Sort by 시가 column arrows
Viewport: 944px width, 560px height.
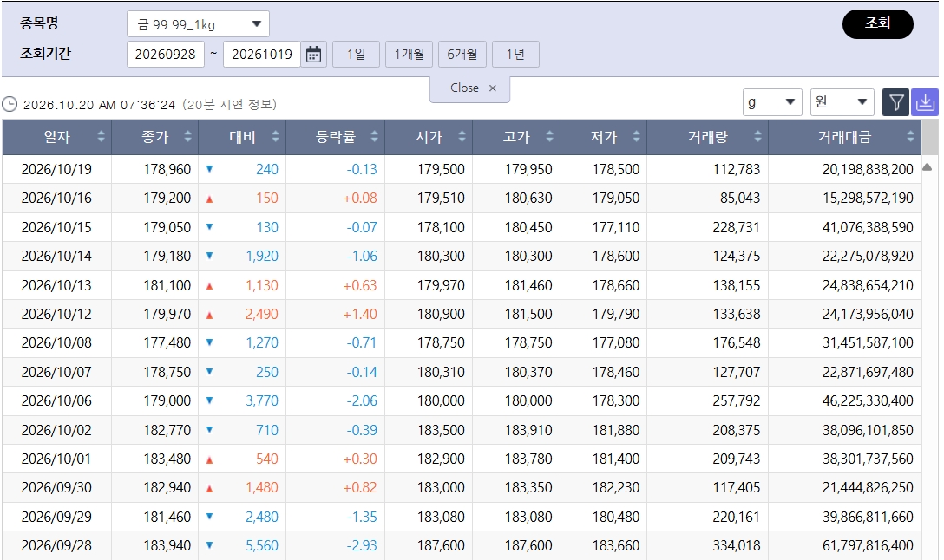point(462,137)
